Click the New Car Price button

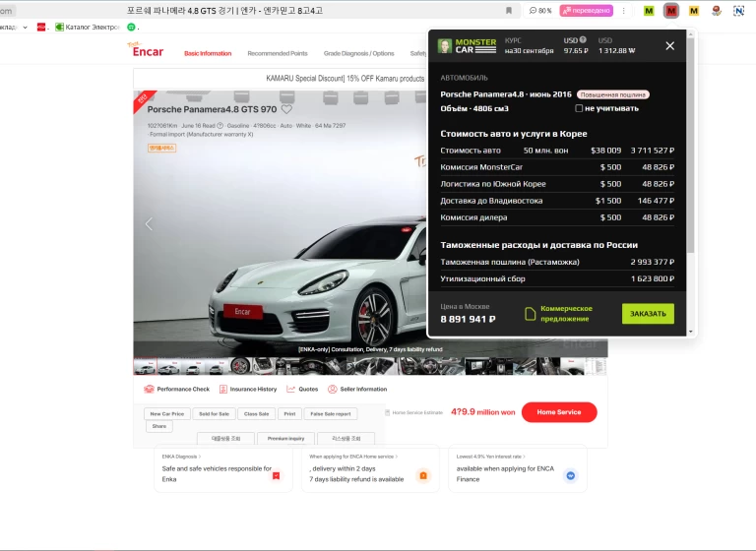pos(166,414)
